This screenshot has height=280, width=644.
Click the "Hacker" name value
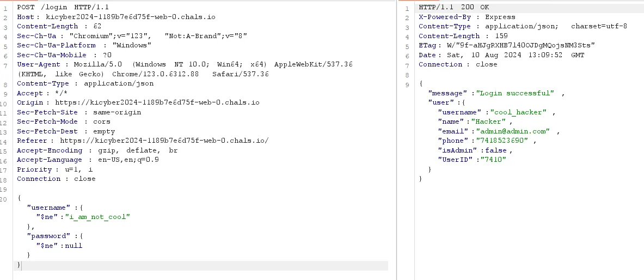pos(488,121)
